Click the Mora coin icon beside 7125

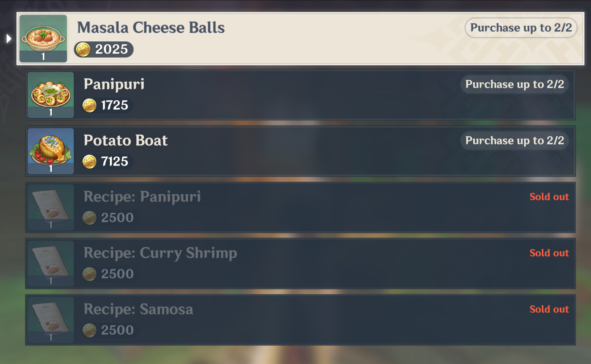89,161
